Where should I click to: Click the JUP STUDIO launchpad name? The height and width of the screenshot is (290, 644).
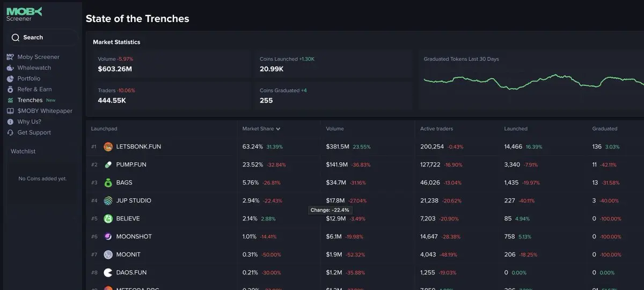[x=134, y=201]
